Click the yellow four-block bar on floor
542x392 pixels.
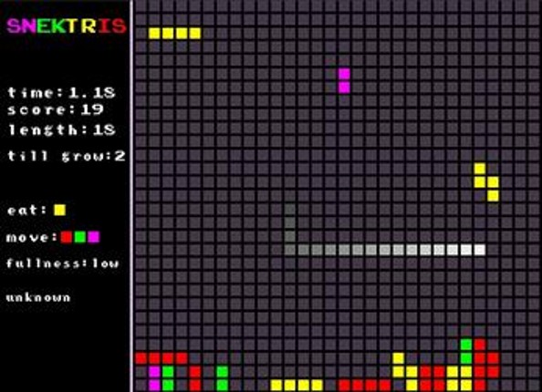pyautogui.click(x=297, y=385)
